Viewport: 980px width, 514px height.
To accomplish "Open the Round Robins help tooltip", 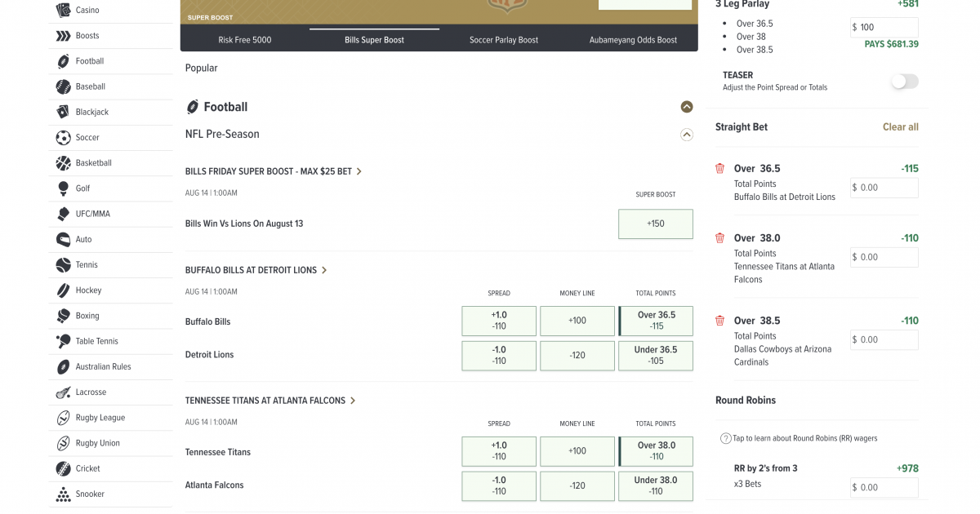I will tap(724, 438).
